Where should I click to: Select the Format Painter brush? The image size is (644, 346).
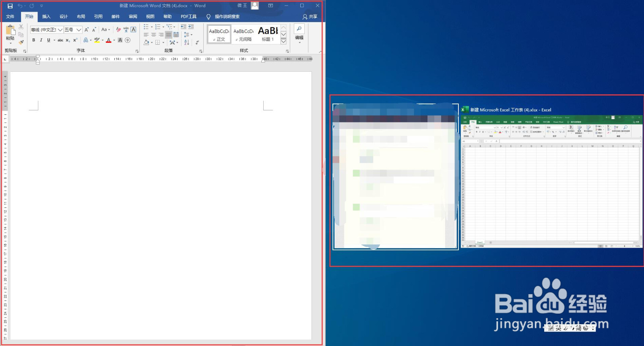click(x=21, y=42)
